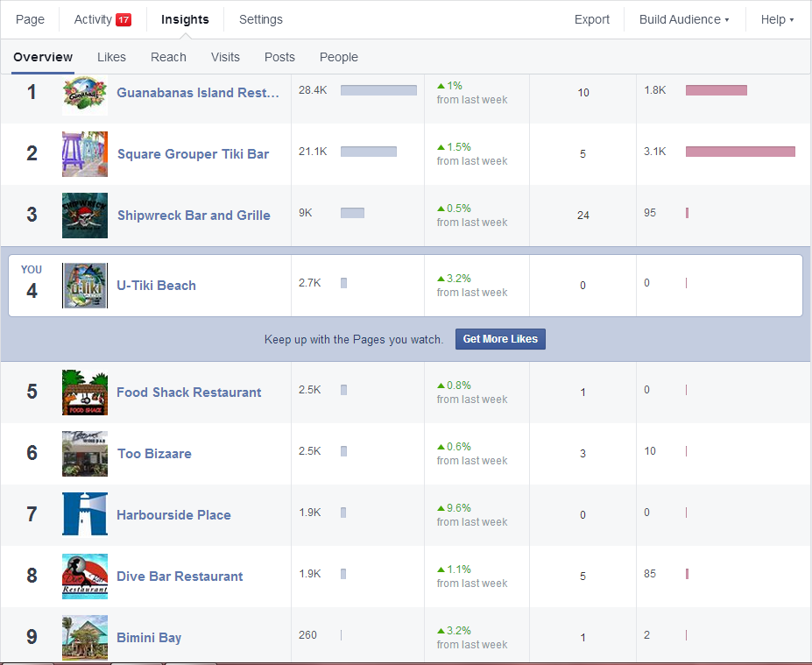This screenshot has height=665, width=812.
Task: Open Square Grouper Tiki Bar thumbnail
Action: point(85,154)
